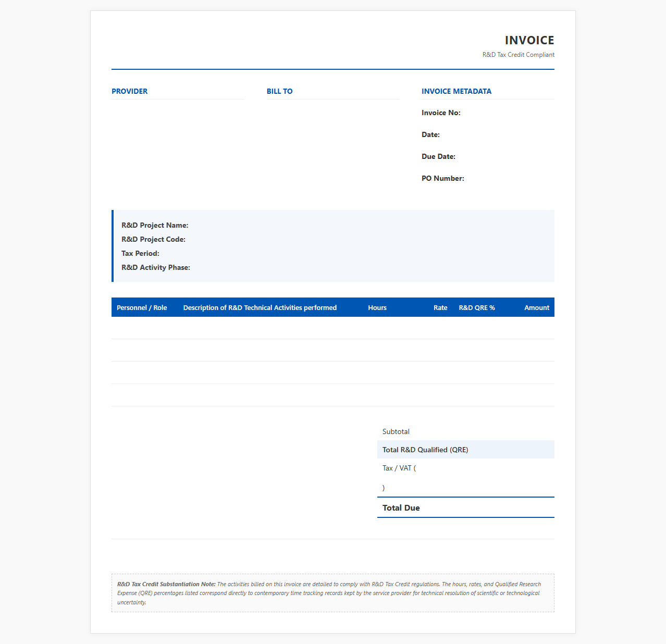Click the 'Description of R&D Technical Activities performed' header
The height and width of the screenshot is (644, 666).
(260, 307)
